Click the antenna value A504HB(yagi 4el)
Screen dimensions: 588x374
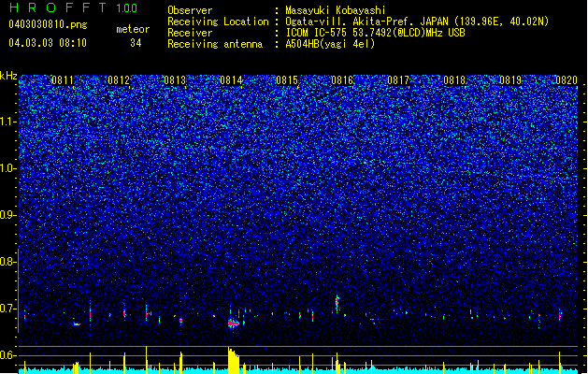click(x=330, y=44)
